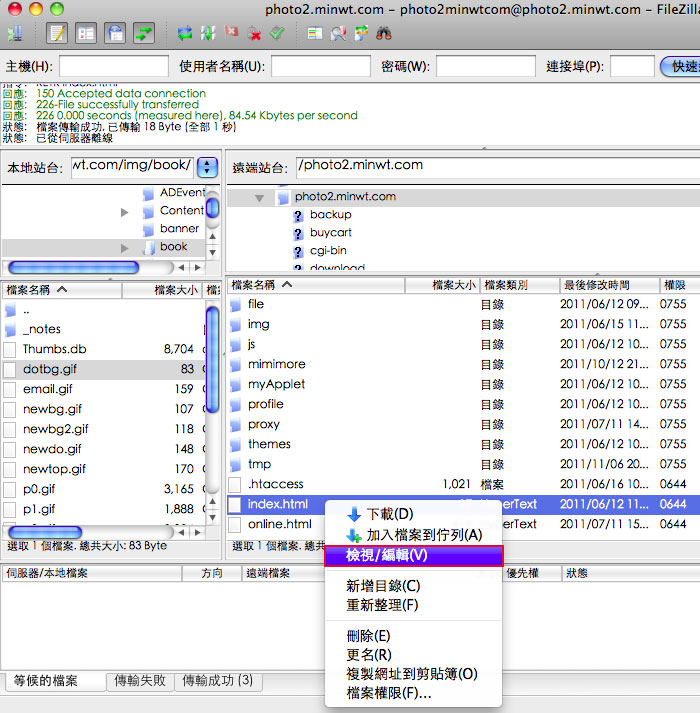Focus the Host (主機) input field
Screen dimensions: 700x713
(114, 66)
